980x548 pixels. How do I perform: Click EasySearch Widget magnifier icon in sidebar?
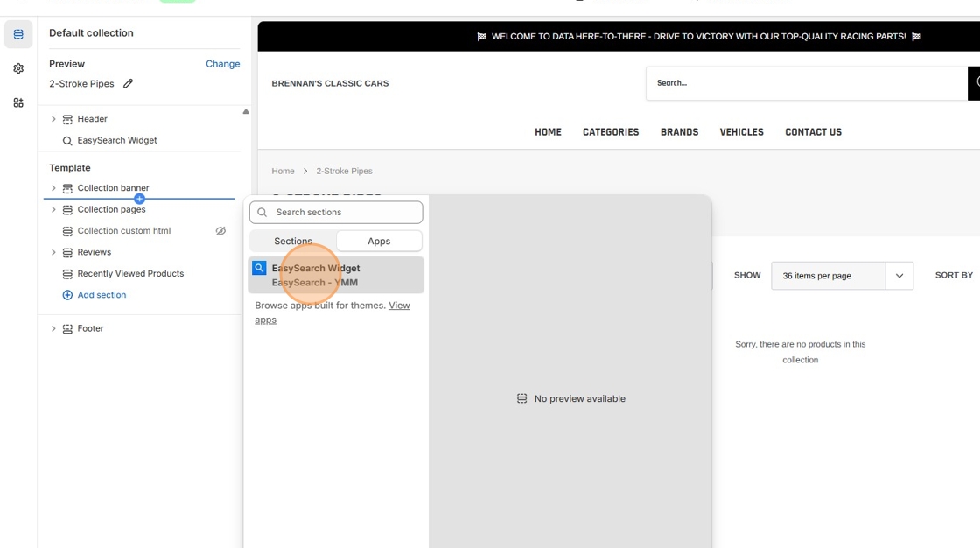(67, 141)
